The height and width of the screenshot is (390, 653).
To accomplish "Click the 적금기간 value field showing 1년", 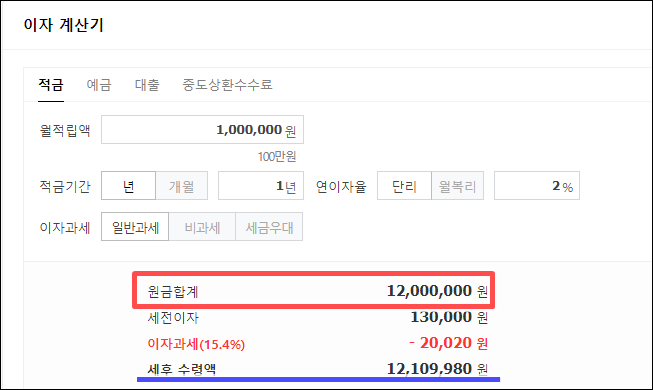I will 261,185.
